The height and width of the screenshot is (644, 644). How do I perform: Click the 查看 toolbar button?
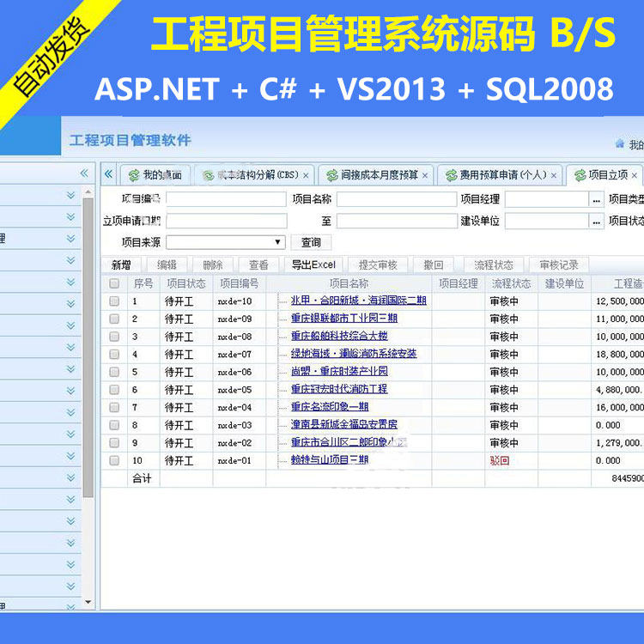point(258,265)
